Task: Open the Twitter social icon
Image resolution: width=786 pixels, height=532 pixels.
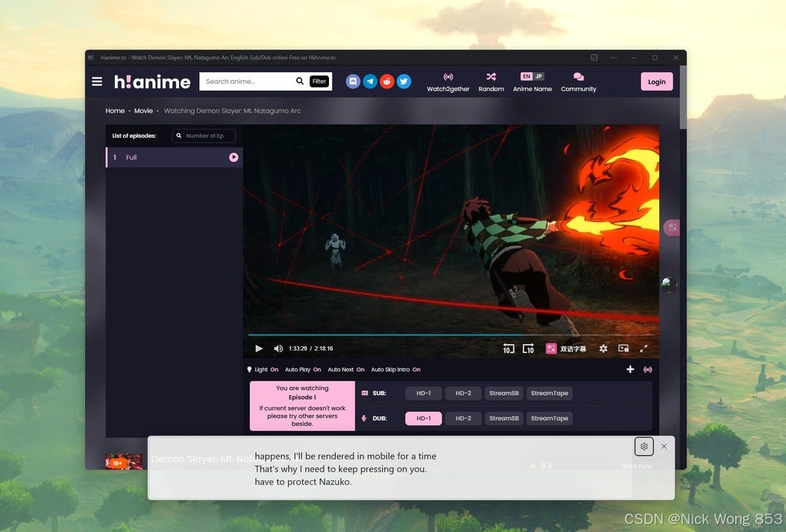Action: (x=404, y=82)
